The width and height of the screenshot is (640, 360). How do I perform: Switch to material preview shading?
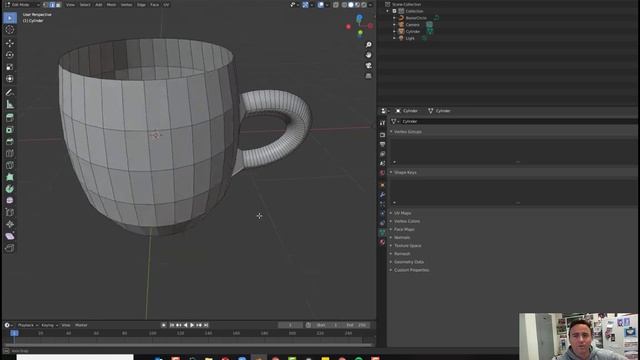point(357,5)
